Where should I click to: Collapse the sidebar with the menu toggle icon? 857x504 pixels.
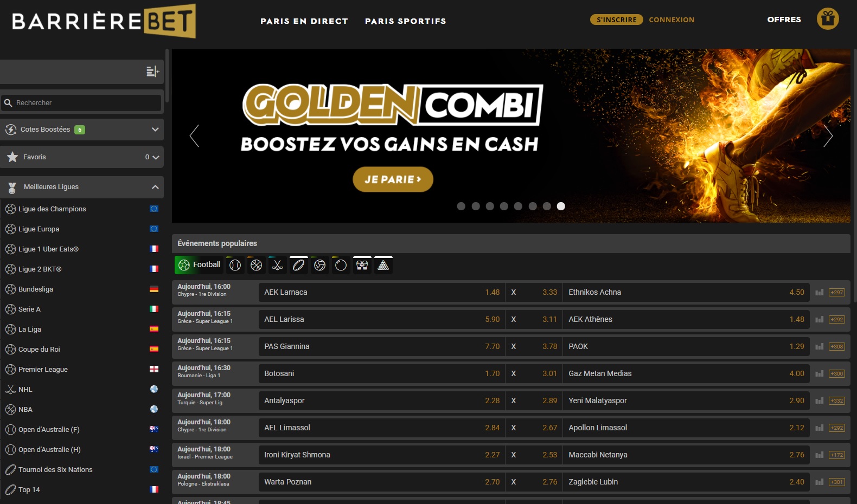pos(152,72)
